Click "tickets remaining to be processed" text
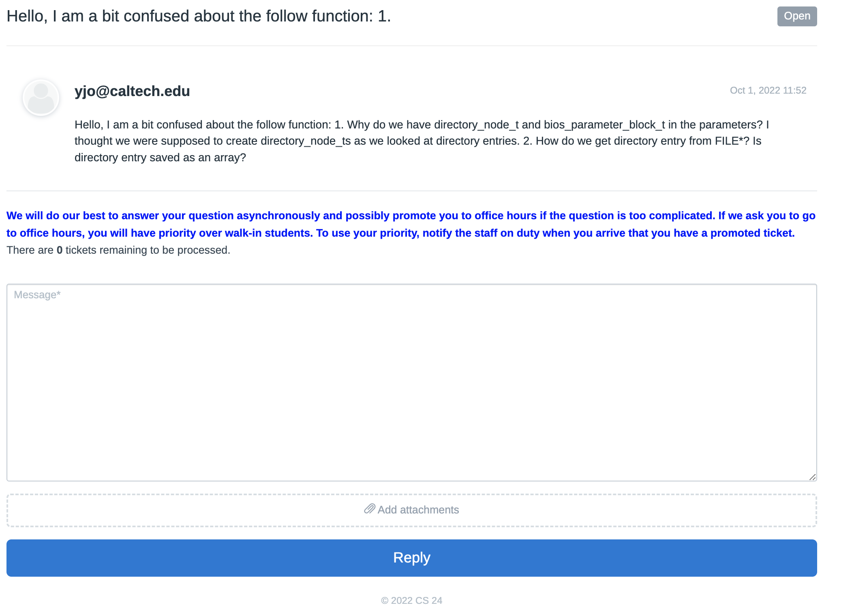Screen dimensions: 852x616 [x=148, y=250]
